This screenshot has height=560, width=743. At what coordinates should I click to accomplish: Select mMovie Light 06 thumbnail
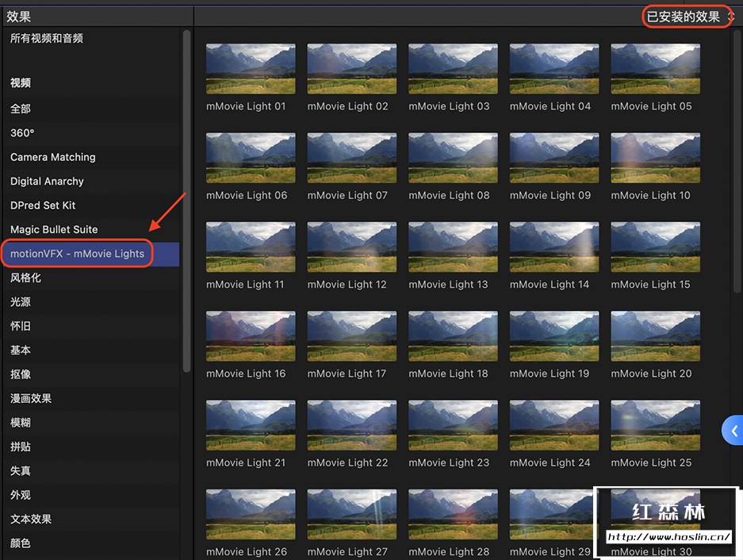251,158
